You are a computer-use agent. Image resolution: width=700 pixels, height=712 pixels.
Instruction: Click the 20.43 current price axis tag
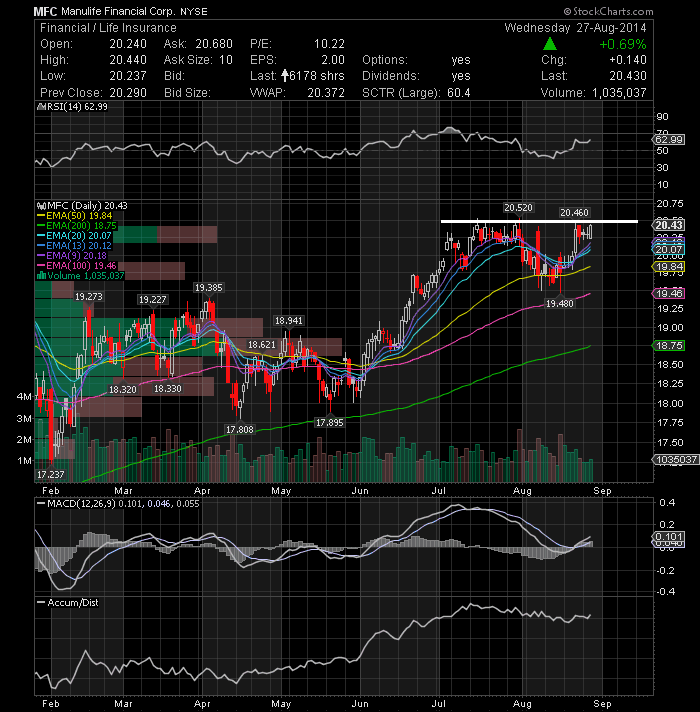tap(669, 225)
